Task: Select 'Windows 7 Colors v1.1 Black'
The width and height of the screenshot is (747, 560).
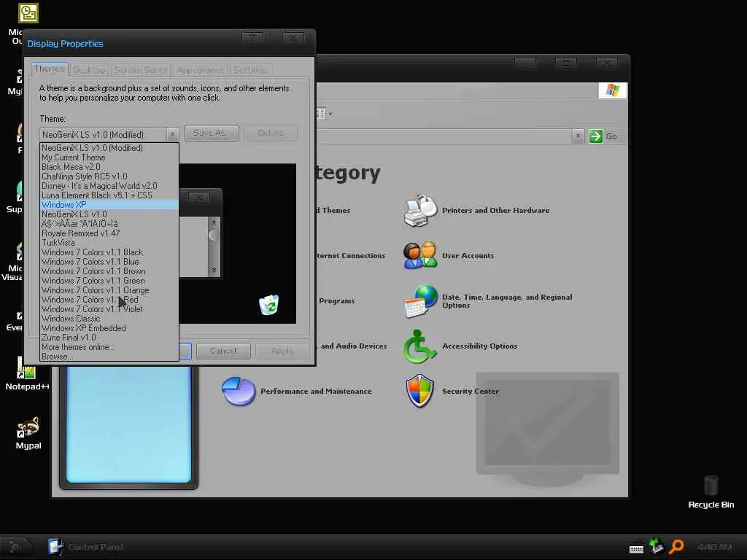Action: point(109,252)
